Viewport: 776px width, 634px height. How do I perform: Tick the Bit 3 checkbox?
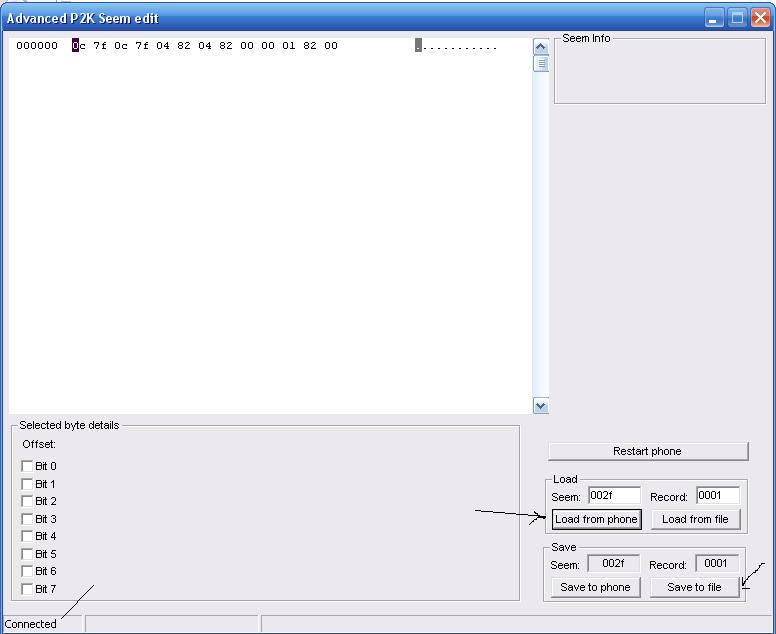(x=27, y=519)
